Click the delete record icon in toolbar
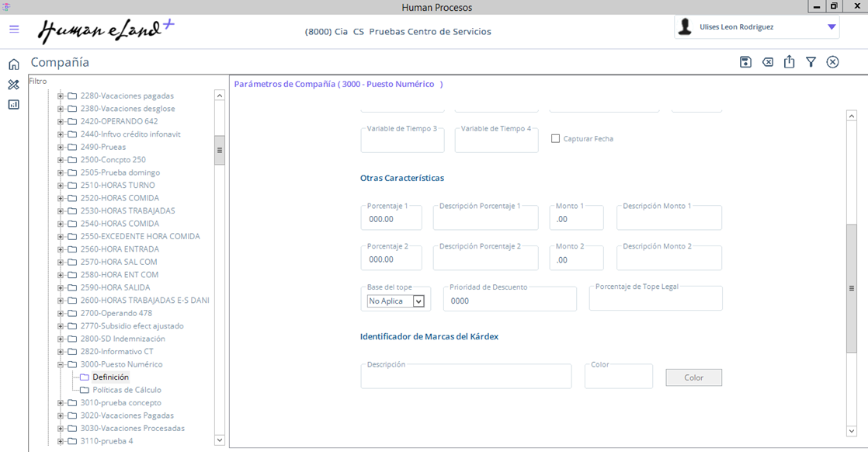Image resolution: width=868 pixels, height=452 pixels. tap(767, 62)
